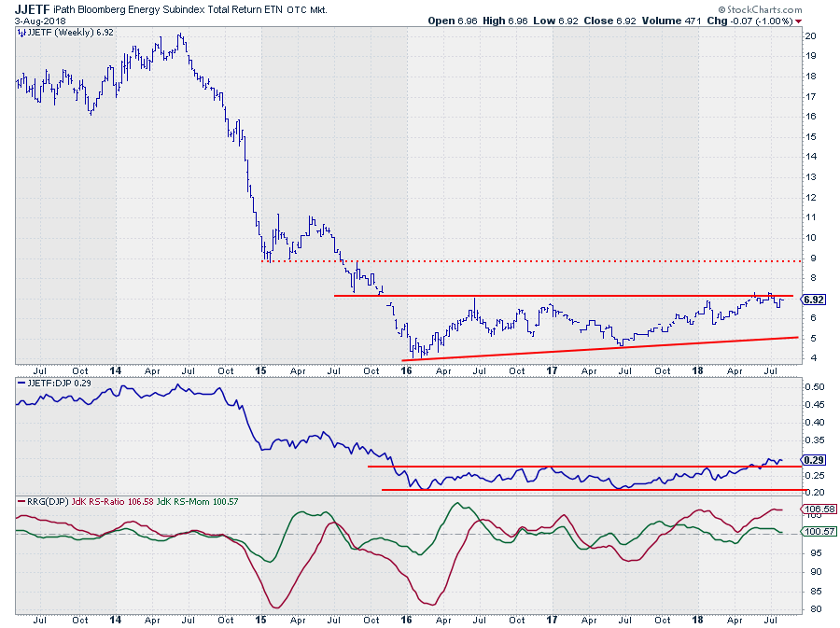
Task: Click the JJETF:DJP 0.29 legend label
Action: [59, 384]
